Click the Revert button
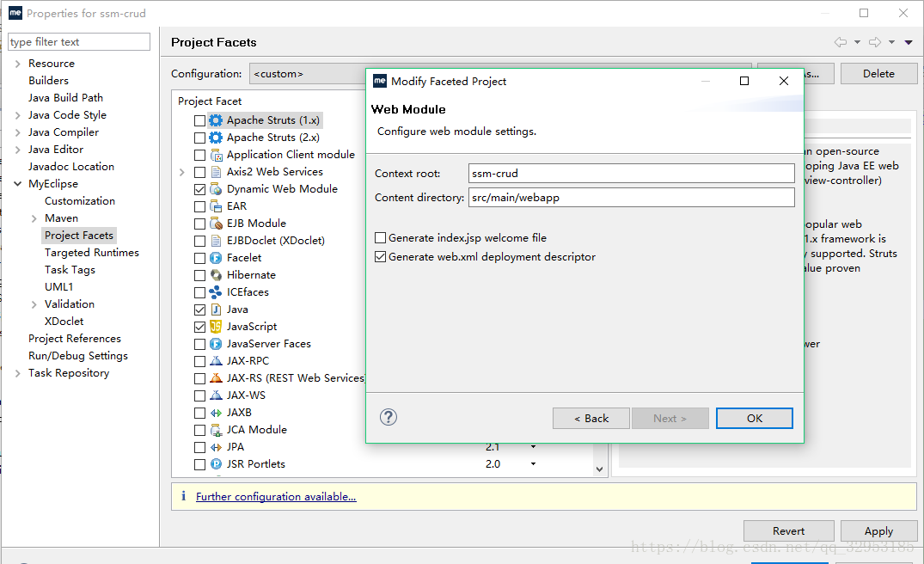 tap(788, 531)
